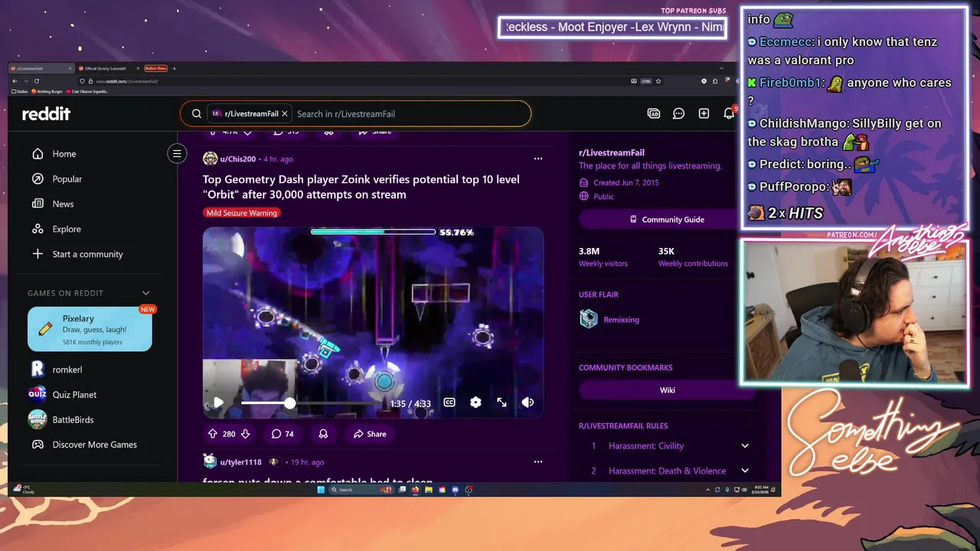Open the Wiki community bookmark

point(666,390)
